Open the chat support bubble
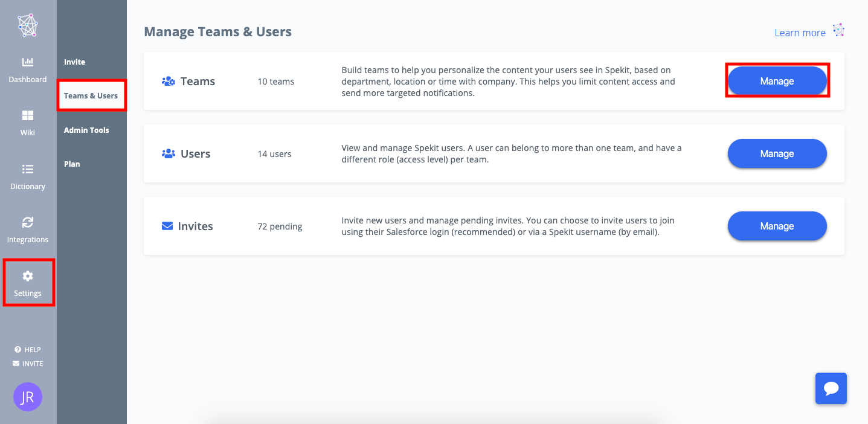The height and width of the screenshot is (424, 868). [x=831, y=388]
